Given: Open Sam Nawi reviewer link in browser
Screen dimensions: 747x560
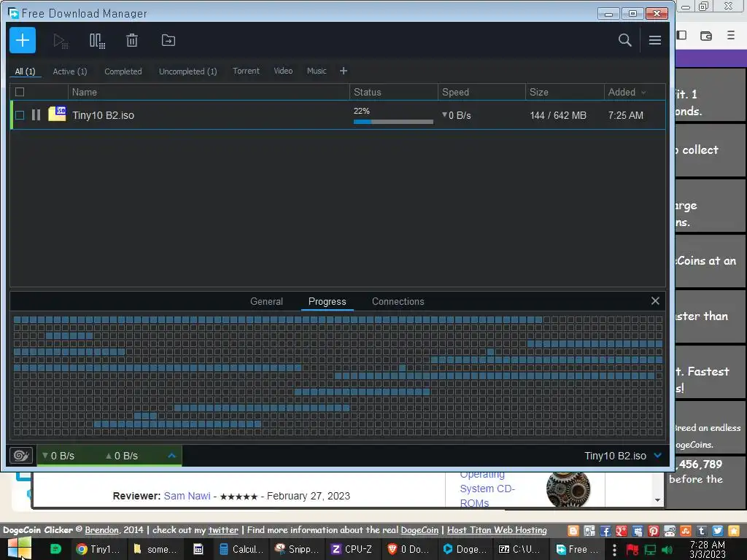Looking at the screenshot, I should 187,496.
